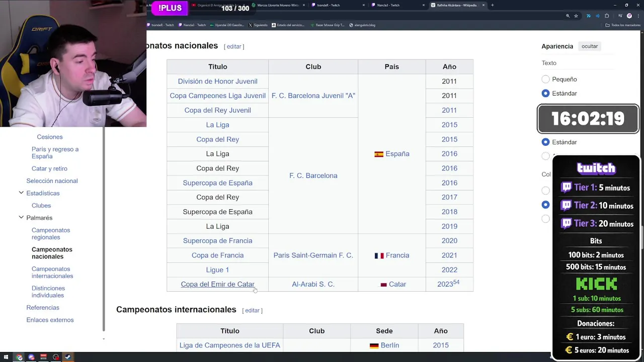Open the alangulotv.blog bookmark
644x362 pixels.
coord(362,25)
